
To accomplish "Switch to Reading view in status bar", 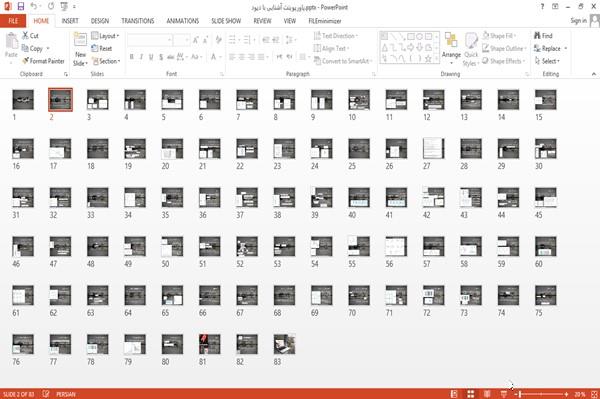I will pyautogui.click(x=487, y=394).
